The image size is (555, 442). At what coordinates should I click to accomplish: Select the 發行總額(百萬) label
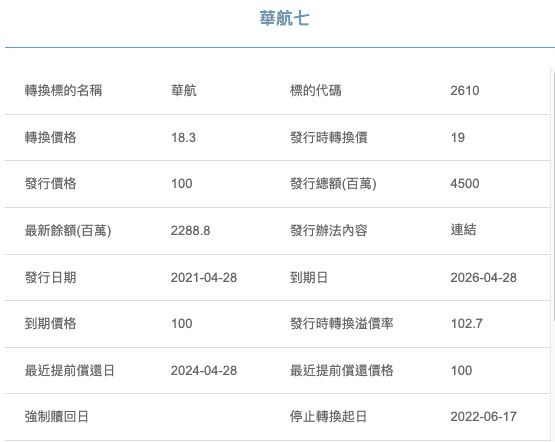pos(333,183)
